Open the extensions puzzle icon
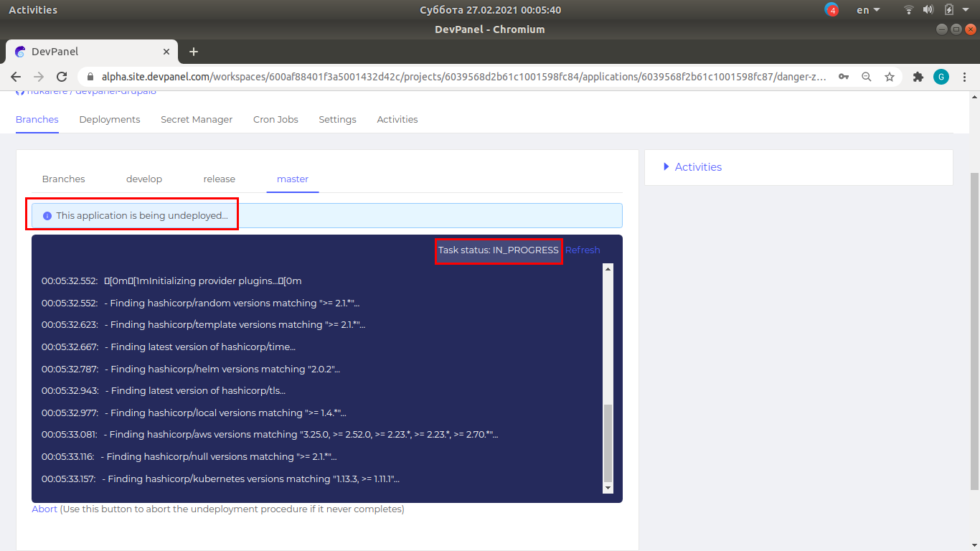Image resolution: width=980 pixels, height=551 pixels. pyautogui.click(x=918, y=77)
